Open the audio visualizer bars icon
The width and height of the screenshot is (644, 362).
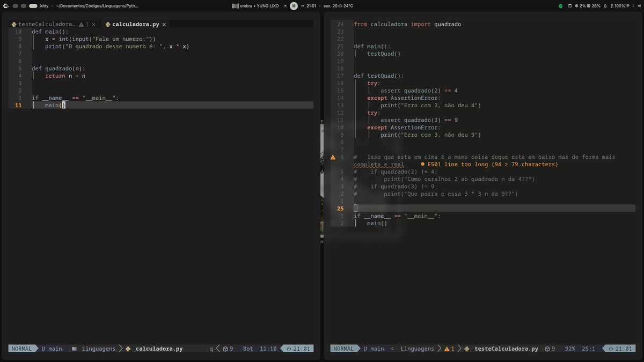click(x=235, y=5)
